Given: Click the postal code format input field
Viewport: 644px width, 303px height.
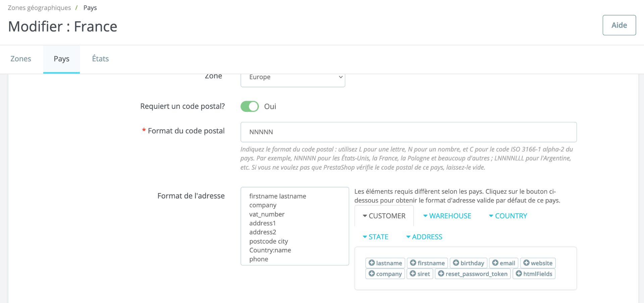Looking at the screenshot, I should coord(409,132).
